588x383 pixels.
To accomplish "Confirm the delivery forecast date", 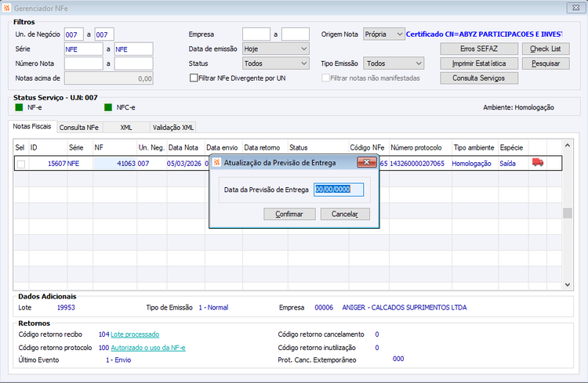I will (x=289, y=214).
